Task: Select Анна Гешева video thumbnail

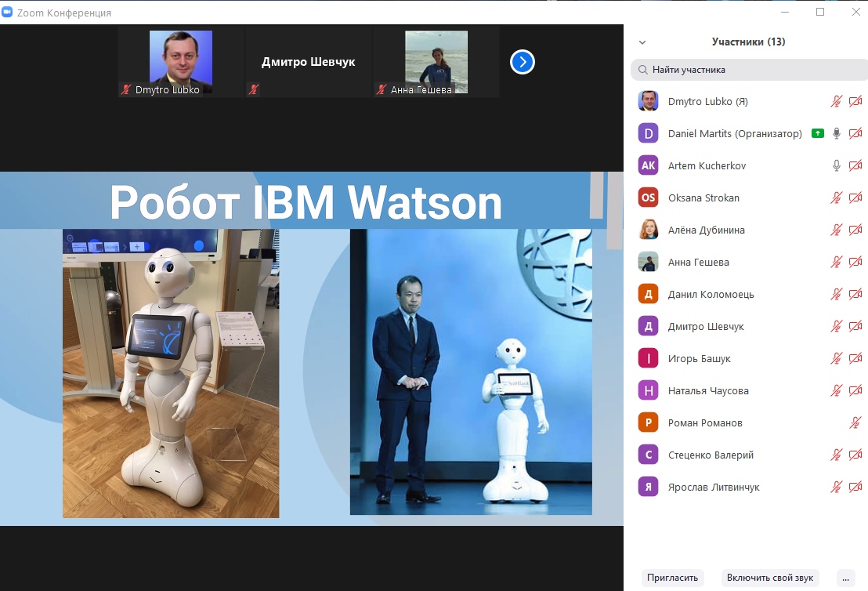Action: click(x=436, y=63)
